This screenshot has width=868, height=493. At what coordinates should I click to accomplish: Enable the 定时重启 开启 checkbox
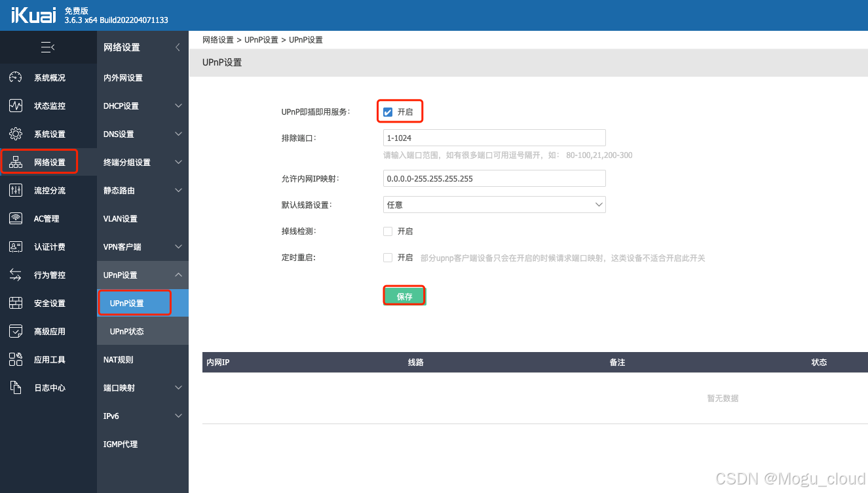pos(388,258)
